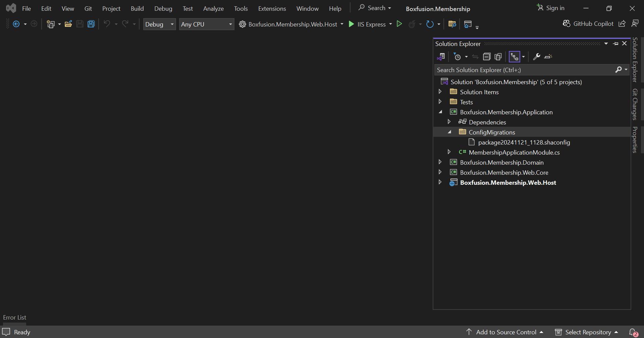Click the New Project toolbar icon
The image size is (644, 338).
click(x=51, y=24)
